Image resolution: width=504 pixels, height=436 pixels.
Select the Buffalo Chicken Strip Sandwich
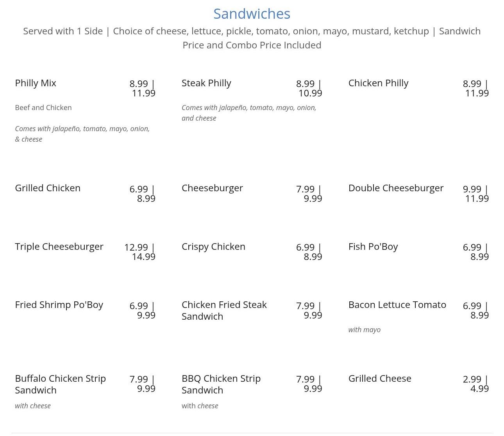pos(60,384)
